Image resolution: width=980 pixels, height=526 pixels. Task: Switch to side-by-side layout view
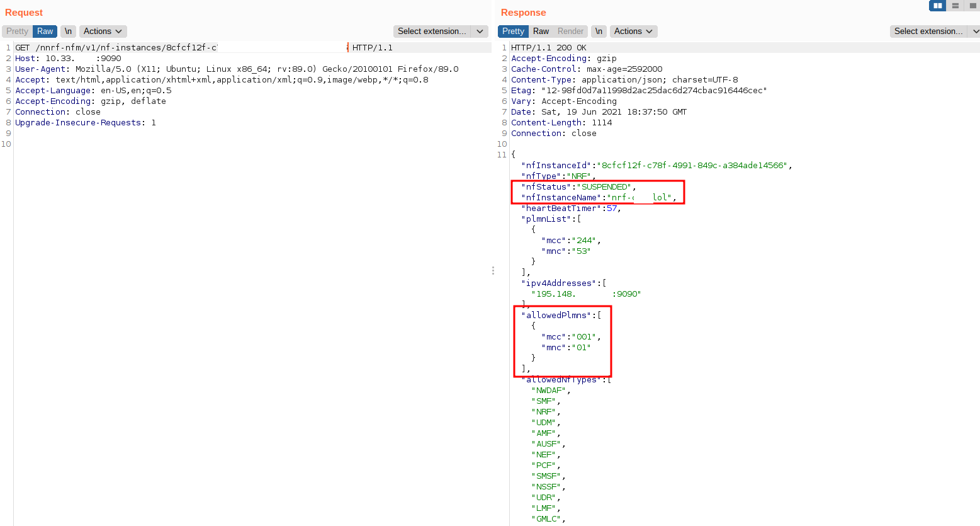(937, 6)
